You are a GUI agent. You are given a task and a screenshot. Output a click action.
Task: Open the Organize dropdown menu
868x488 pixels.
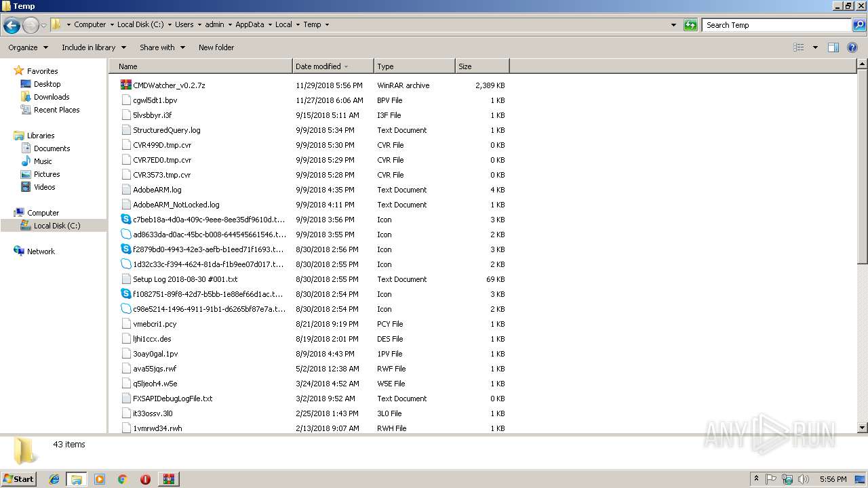(28, 47)
